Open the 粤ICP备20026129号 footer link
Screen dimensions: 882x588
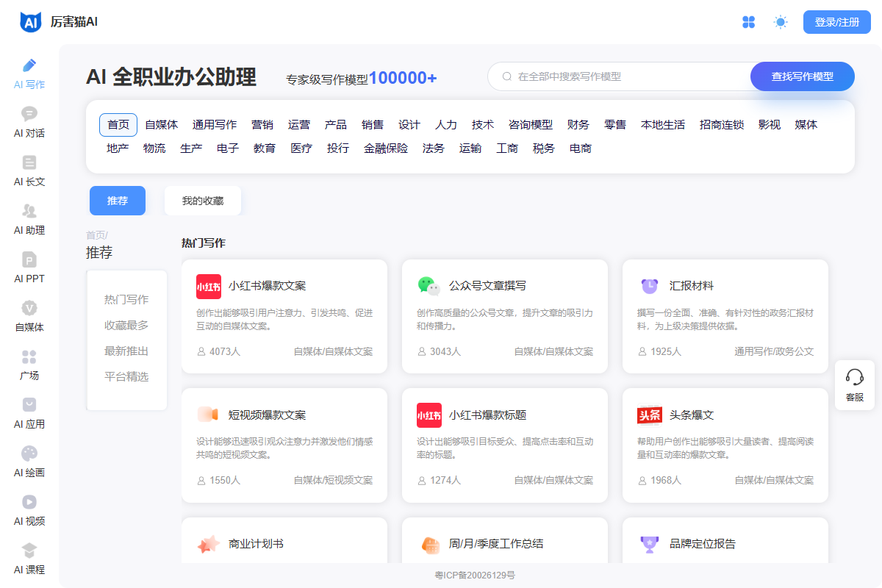(x=475, y=575)
